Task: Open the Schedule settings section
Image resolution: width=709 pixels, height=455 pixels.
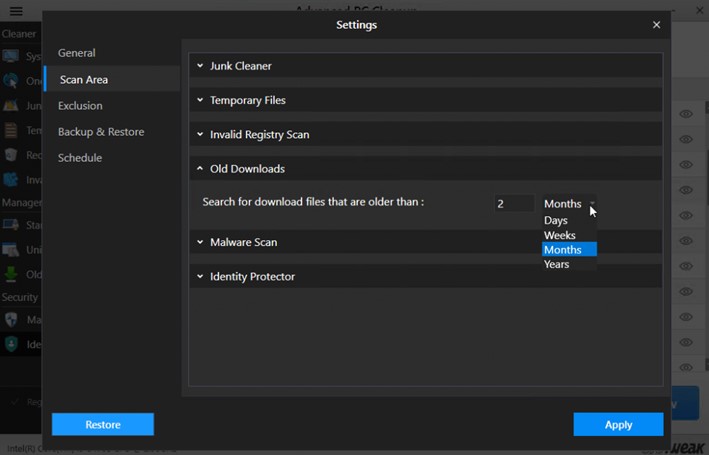Action: [x=80, y=158]
